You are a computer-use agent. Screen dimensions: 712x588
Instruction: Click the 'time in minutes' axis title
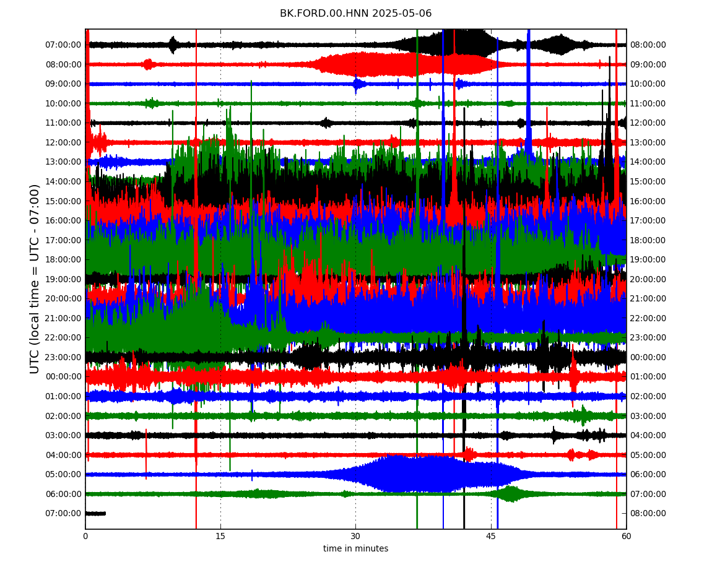point(355,548)
